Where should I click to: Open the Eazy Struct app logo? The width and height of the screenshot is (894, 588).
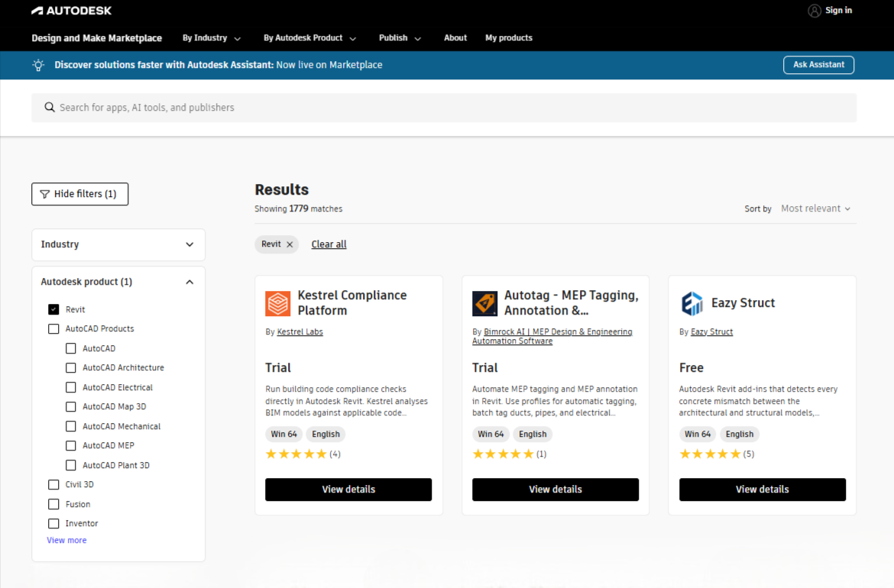tap(692, 303)
